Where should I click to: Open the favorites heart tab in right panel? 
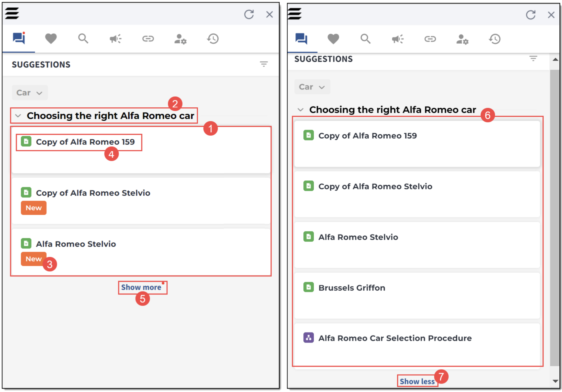(333, 39)
